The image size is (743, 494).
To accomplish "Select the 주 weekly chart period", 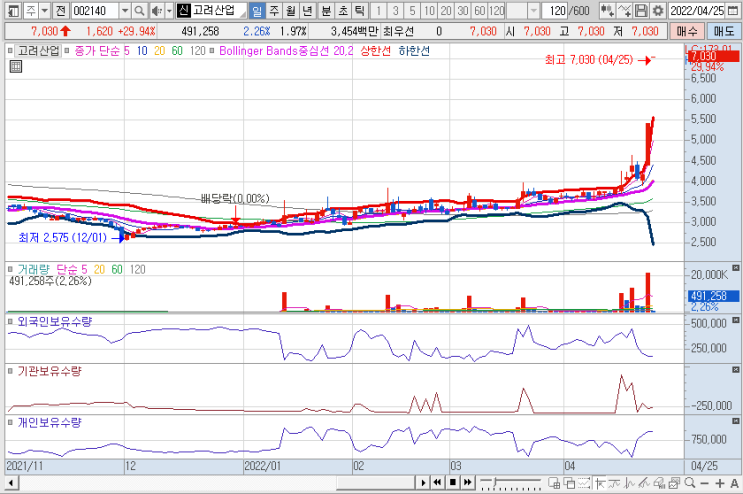I will 274,10.
